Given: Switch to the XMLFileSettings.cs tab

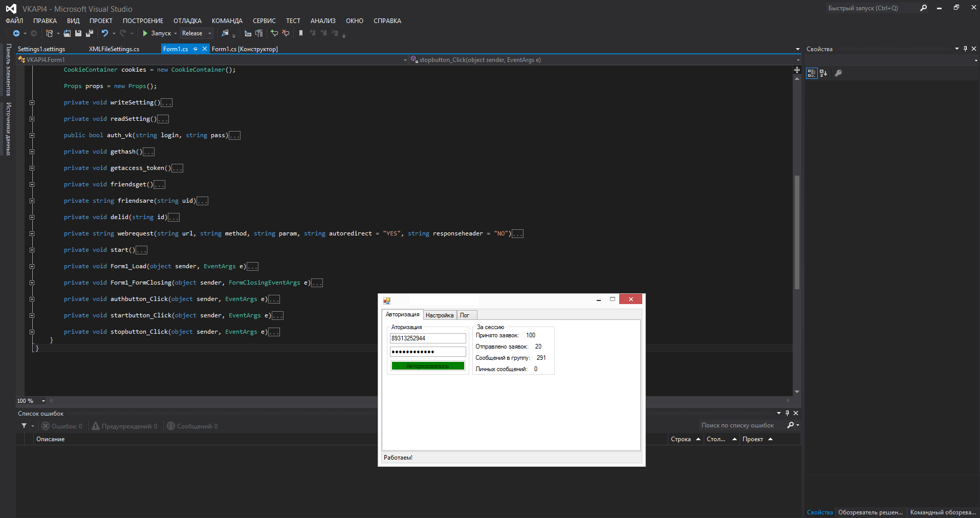Looking at the screenshot, I should (114, 49).
